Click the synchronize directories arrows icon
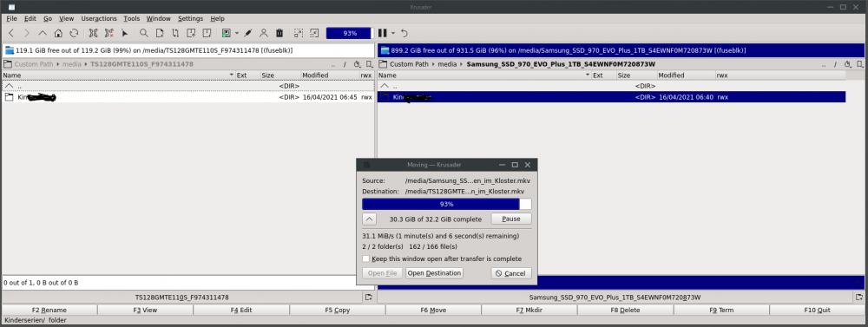 175,33
